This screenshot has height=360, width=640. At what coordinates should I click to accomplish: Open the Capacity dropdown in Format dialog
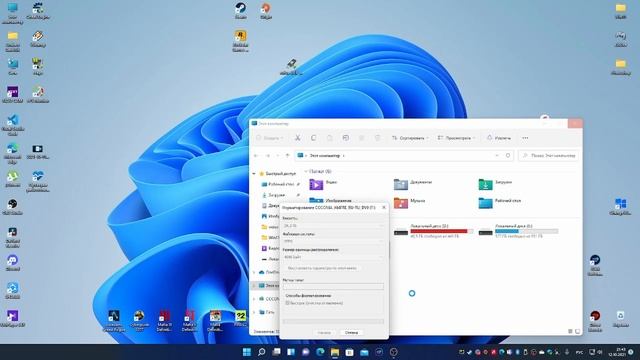pyautogui.click(x=333, y=226)
